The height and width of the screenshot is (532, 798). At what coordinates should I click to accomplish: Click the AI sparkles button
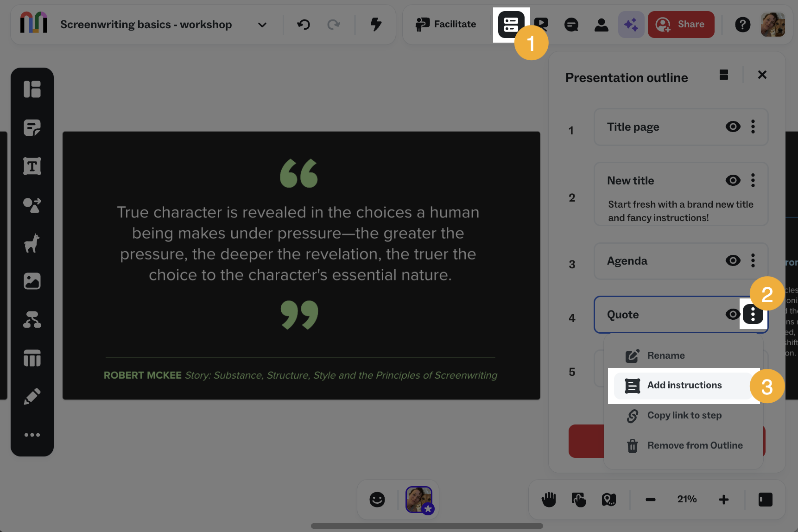pyautogui.click(x=631, y=25)
